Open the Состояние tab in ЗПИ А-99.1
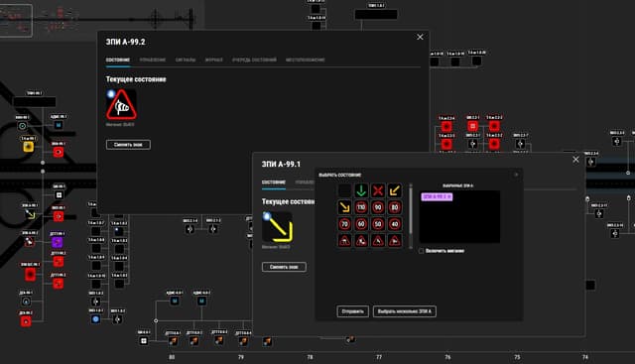The height and width of the screenshot is (364, 635). [x=274, y=182]
